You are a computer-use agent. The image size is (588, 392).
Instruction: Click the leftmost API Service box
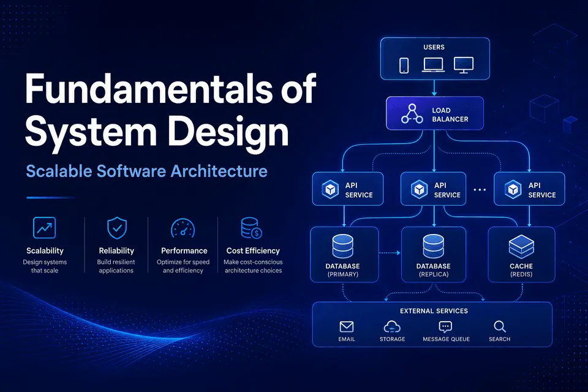pos(348,189)
